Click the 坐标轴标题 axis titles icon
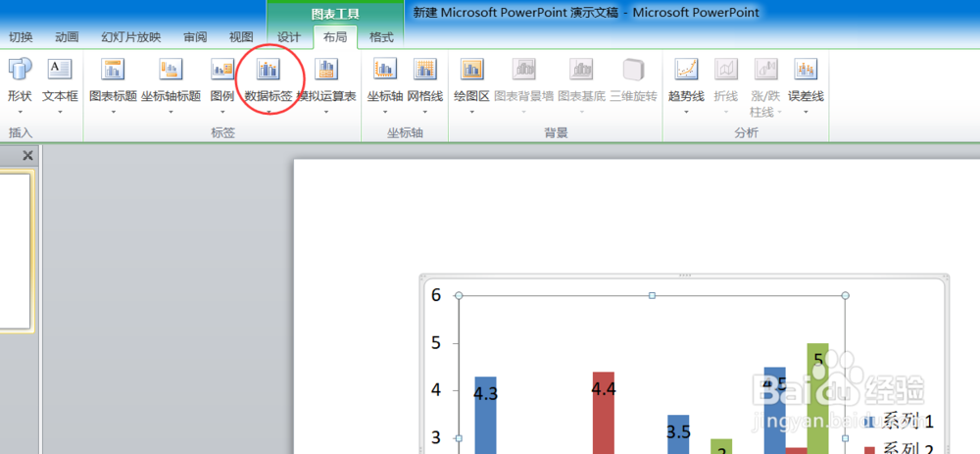 (x=171, y=69)
